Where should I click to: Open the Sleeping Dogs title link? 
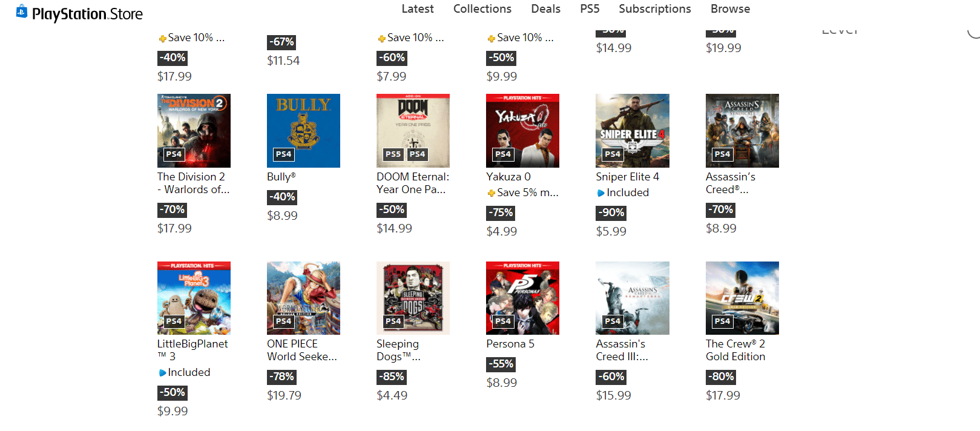[x=399, y=350]
